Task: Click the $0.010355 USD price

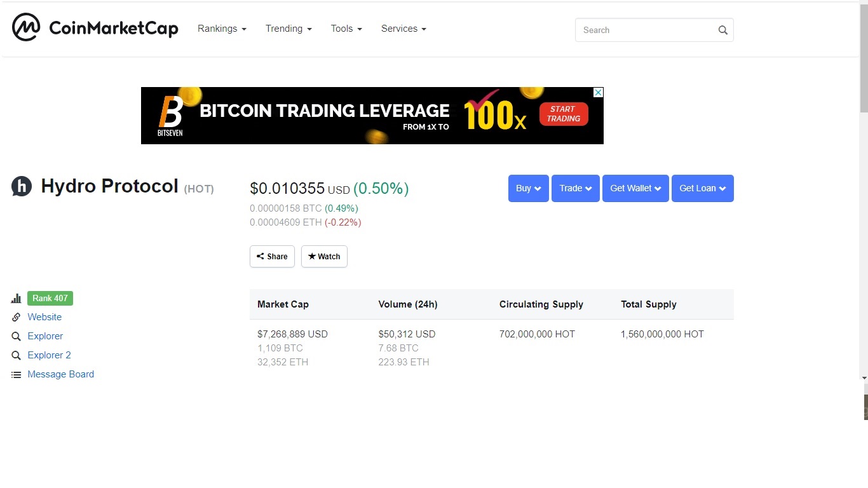Action: point(300,189)
